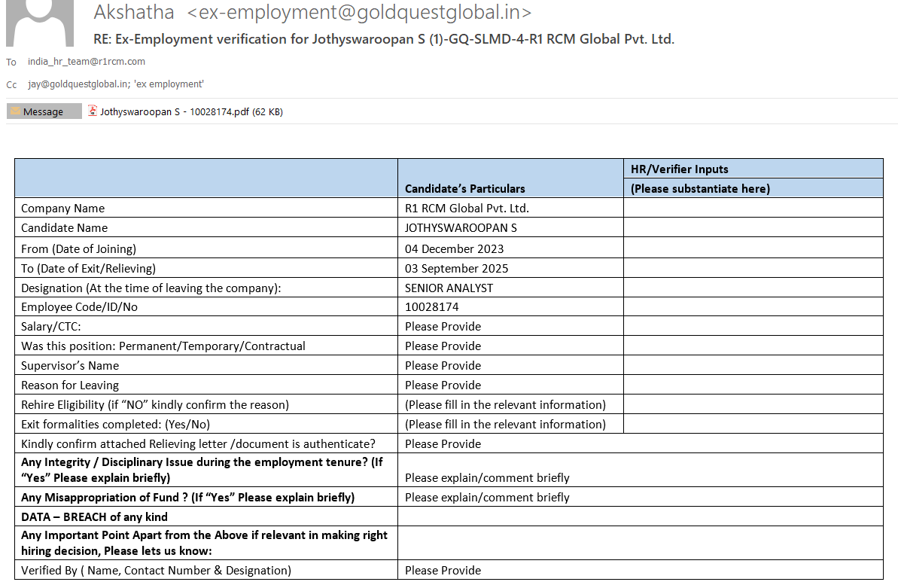Click the 'Misappropriation of Fund' question
Image resolution: width=898 pixels, height=588 pixels.
(188, 497)
